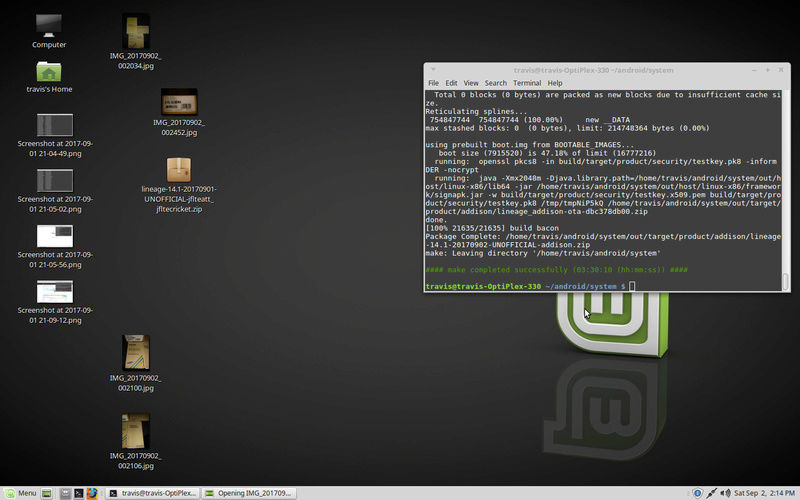Screen dimensions: 800x500
Task: Click the terminal vertical scrollbar handle
Action: pyautogui.click(x=785, y=281)
